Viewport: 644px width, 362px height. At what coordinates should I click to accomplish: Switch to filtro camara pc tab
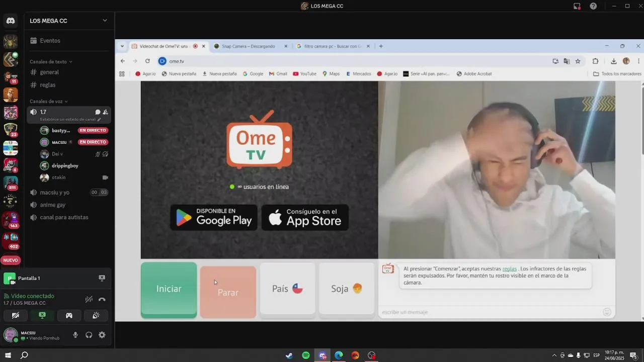333,46
